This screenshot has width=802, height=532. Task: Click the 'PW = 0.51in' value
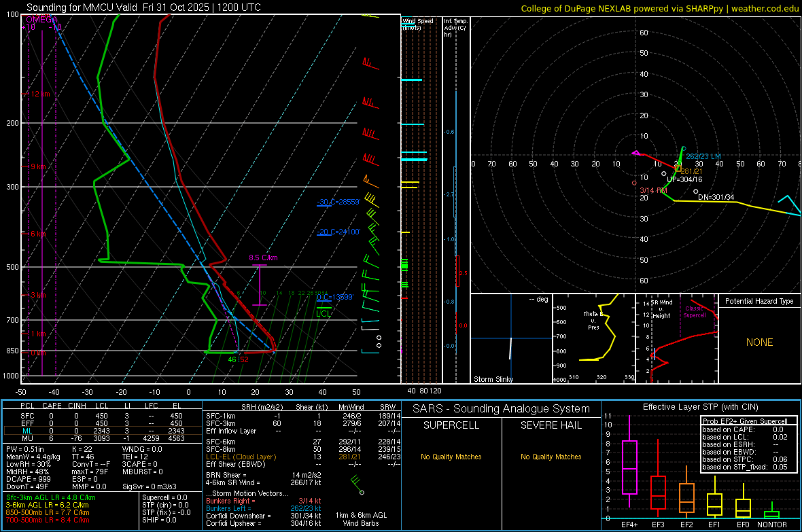point(25,449)
